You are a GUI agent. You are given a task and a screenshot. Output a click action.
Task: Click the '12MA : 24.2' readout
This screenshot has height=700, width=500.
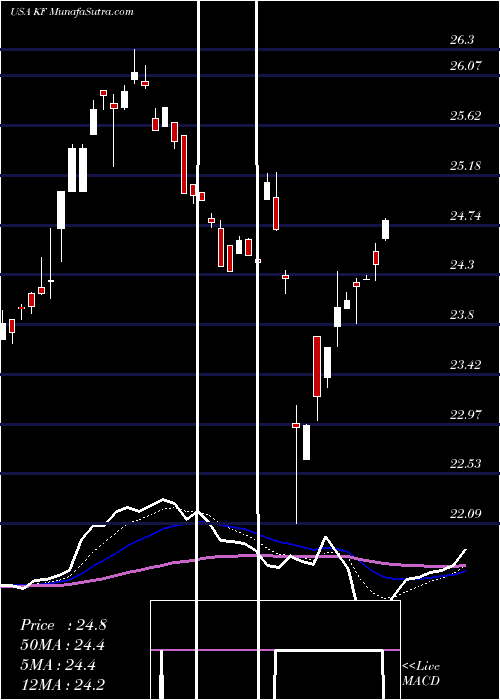click(x=63, y=684)
